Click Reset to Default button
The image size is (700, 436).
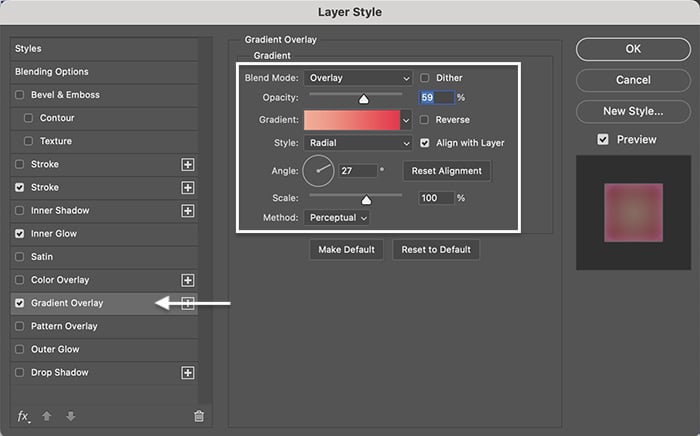436,249
